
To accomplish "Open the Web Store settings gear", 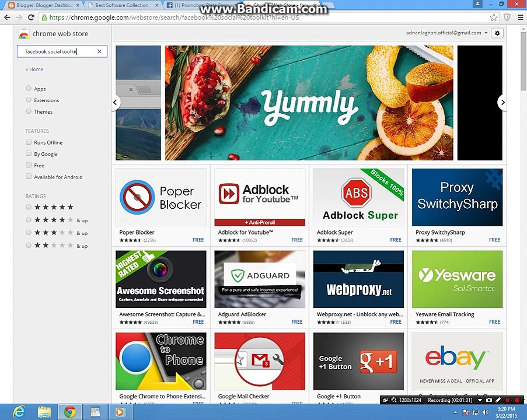I will [x=497, y=33].
